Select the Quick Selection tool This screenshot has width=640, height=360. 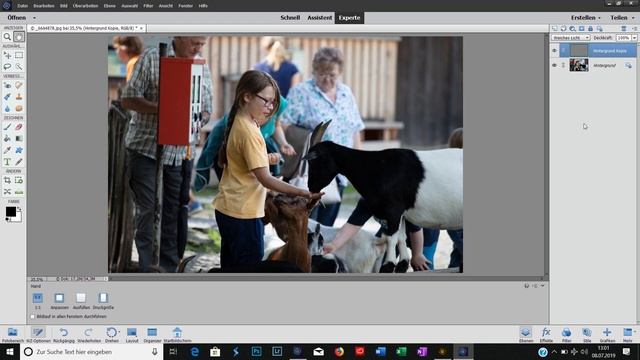click(x=19, y=66)
